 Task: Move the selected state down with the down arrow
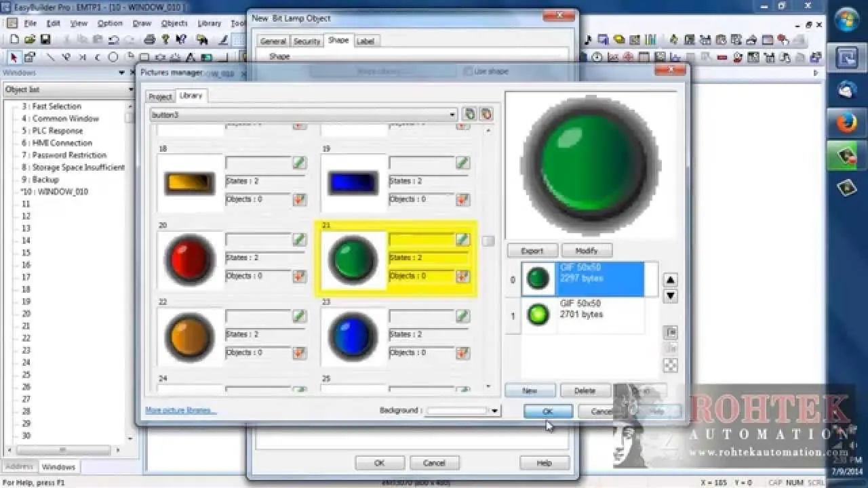click(670, 296)
